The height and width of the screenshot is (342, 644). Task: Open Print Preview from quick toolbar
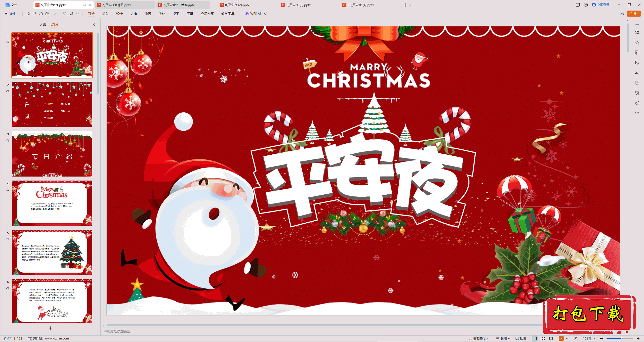(x=47, y=14)
